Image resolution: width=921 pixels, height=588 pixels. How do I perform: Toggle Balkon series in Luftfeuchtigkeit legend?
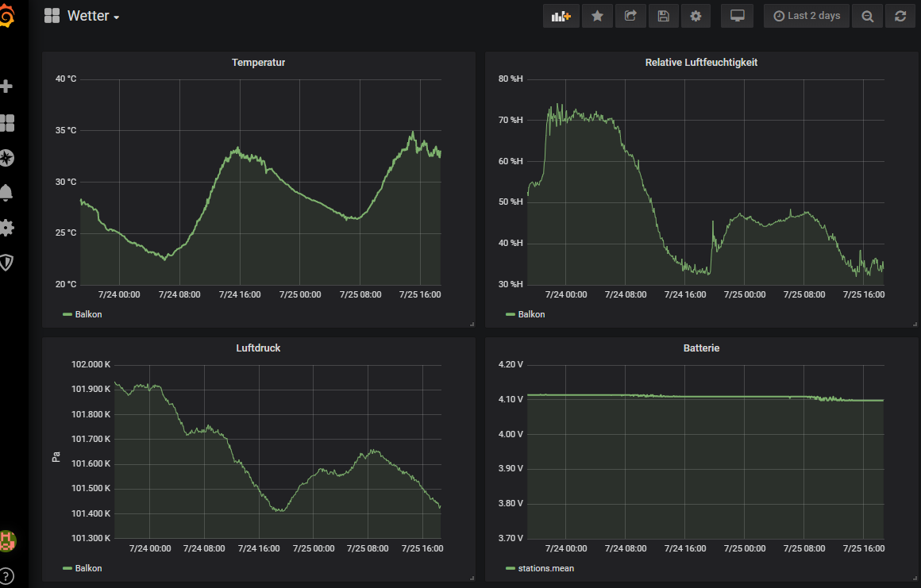(532, 314)
